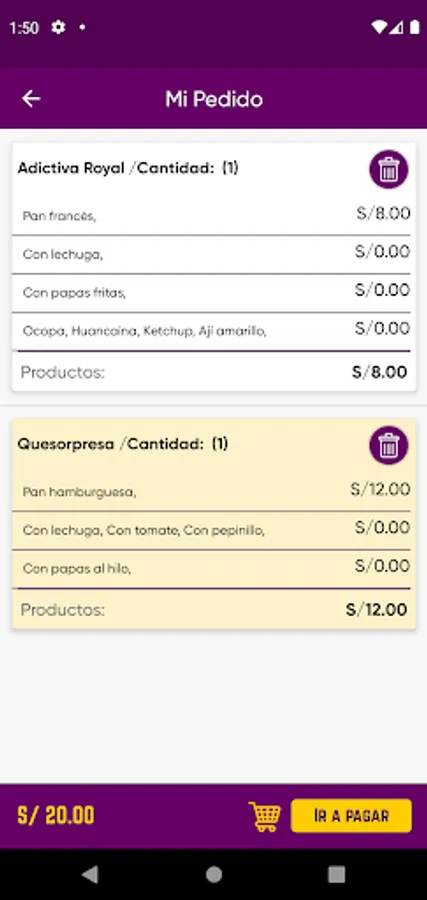Select the Pan francés row
Viewport: 427px width, 900px height.
click(211, 216)
